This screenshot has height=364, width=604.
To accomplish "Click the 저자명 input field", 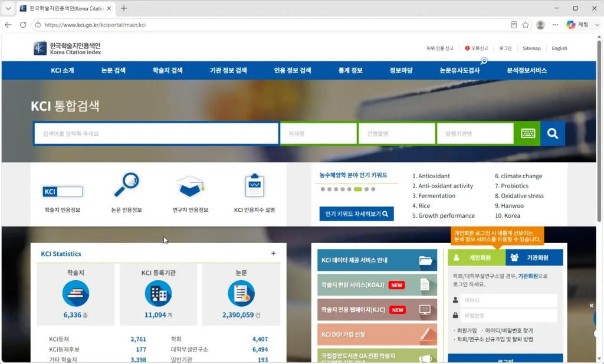I will (x=318, y=133).
